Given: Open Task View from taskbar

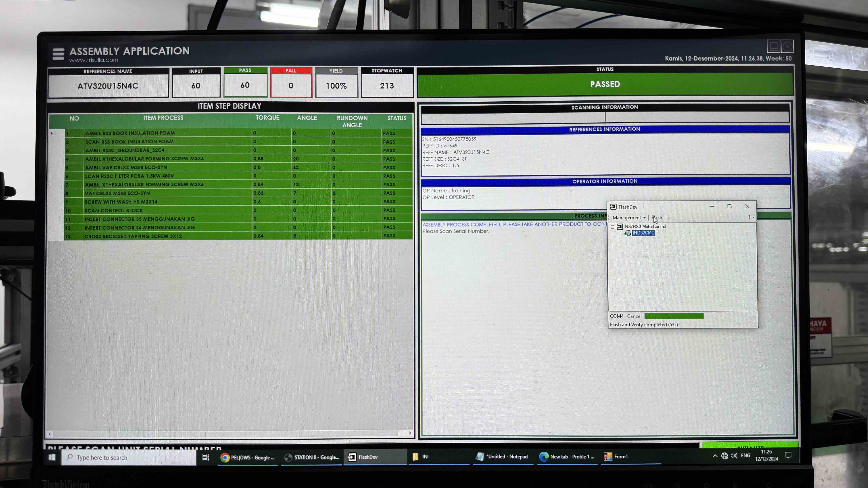Looking at the screenshot, I should 206,457.
